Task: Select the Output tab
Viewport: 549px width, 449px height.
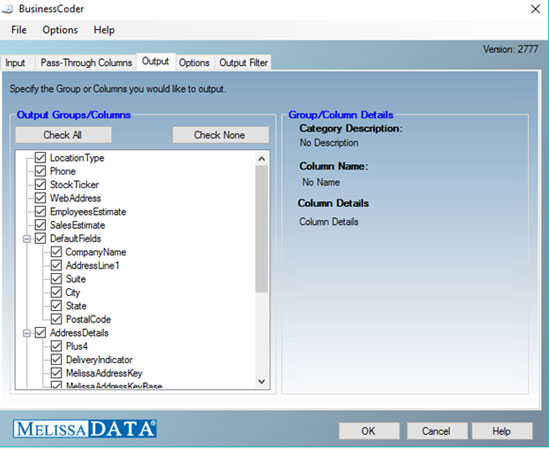Action: pos(155,61)
